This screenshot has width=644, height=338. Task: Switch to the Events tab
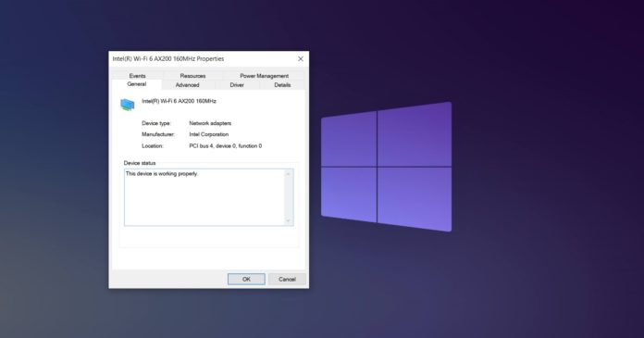tap(137, 76)
